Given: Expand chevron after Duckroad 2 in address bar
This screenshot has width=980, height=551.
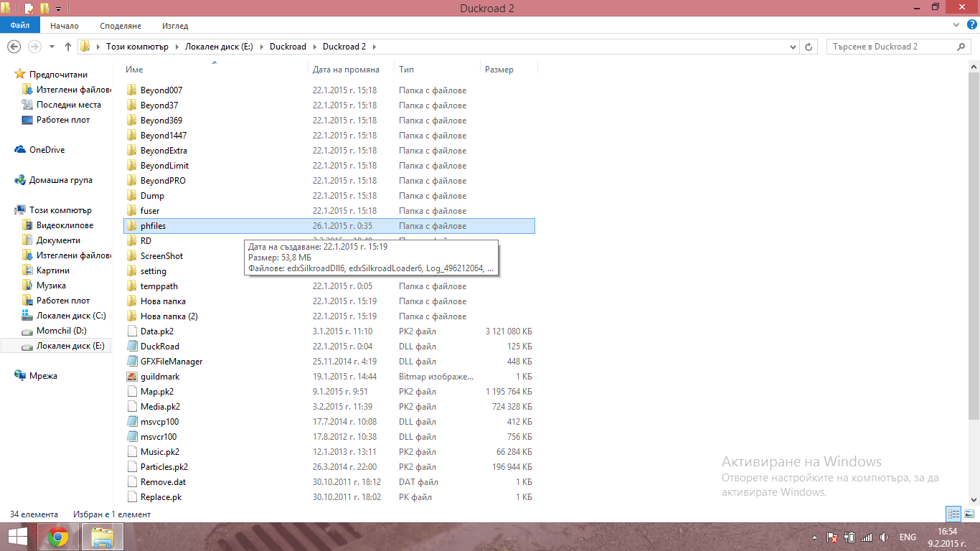Looking at the screenshot, I should coord(373,47).
